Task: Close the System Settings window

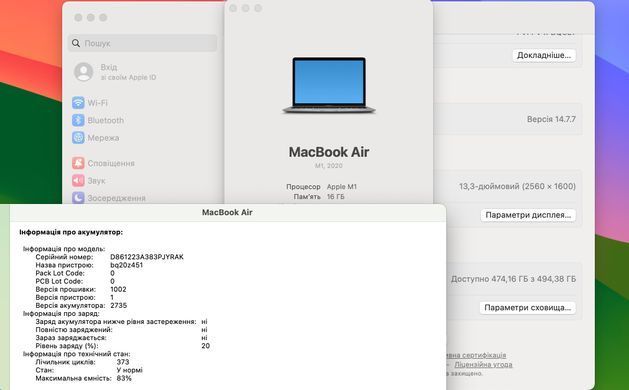Action: (x=78, y=17)
